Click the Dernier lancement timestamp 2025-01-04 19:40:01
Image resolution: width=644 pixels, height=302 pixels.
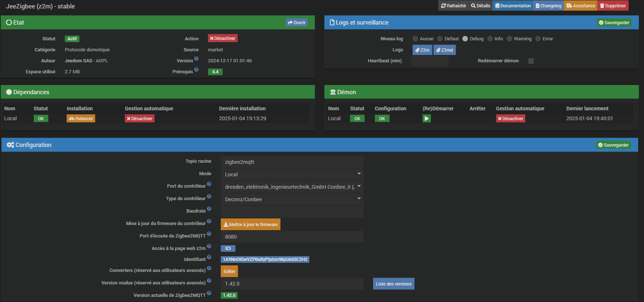point(589,118)
